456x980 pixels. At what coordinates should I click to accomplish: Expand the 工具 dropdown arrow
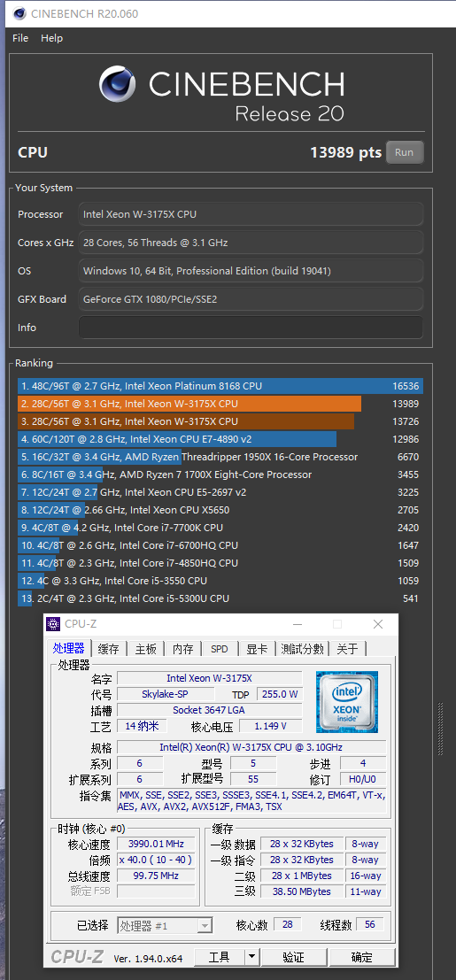[251, 957]
